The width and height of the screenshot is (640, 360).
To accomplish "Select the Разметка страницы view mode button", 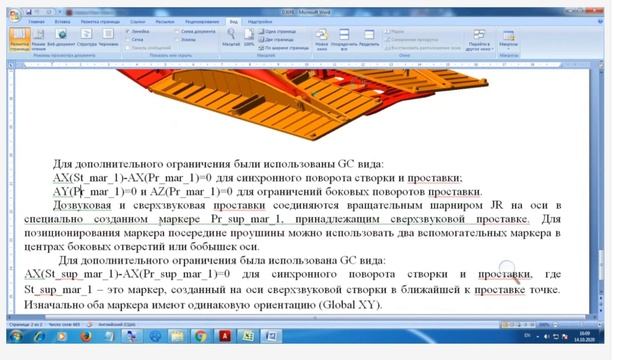I will tap(19, 39).
